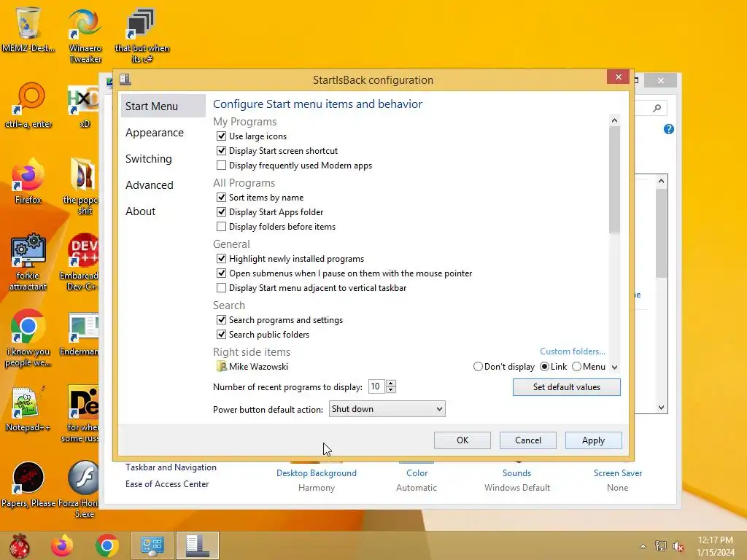Open the Custom folders... link

coord(573,351)
